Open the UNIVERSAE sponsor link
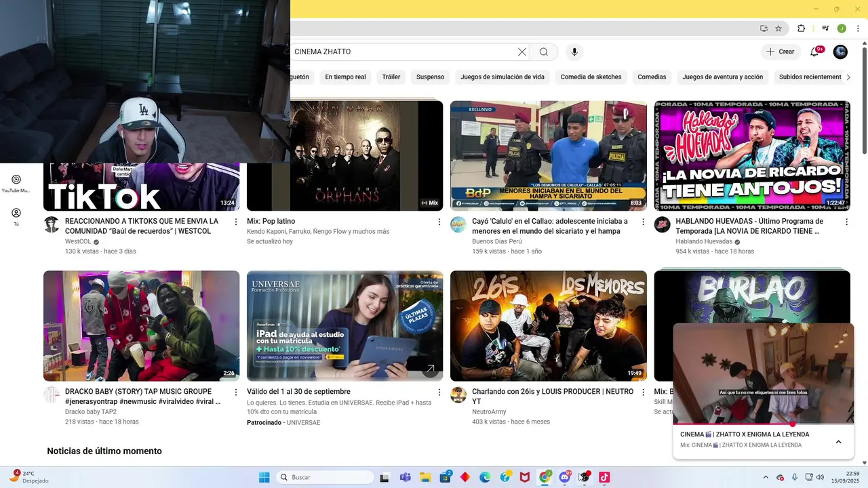 pyautogui.click(x=303, y=422)
